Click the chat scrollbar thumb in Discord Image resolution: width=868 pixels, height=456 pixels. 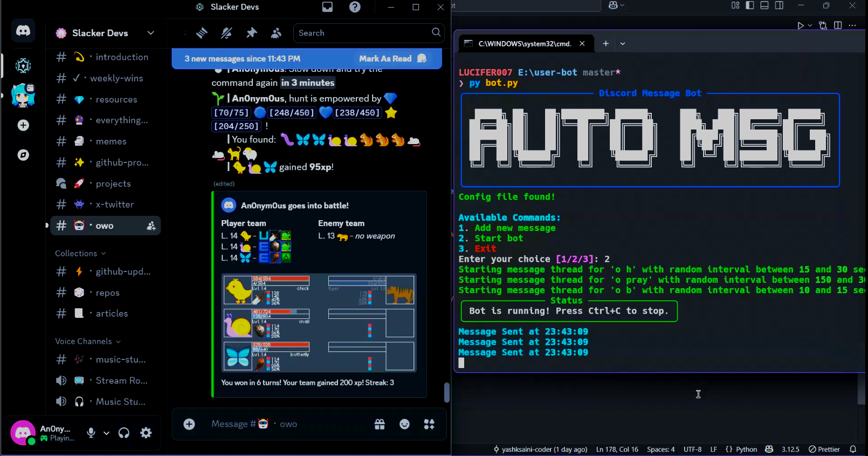[447, 392]
